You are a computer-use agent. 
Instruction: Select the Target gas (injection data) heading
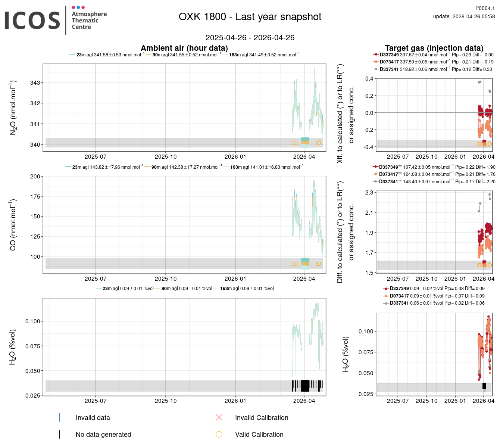coord(434,48)
